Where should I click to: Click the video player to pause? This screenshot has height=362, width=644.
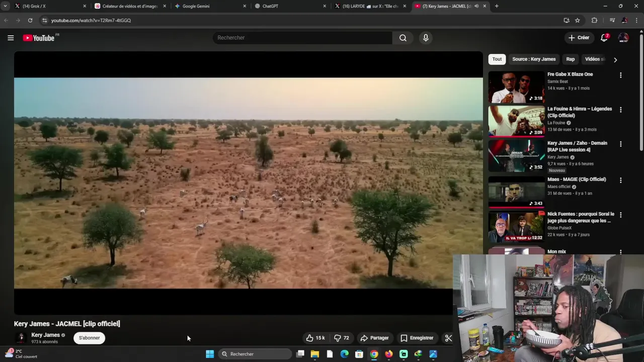click(x=248, y=183)
